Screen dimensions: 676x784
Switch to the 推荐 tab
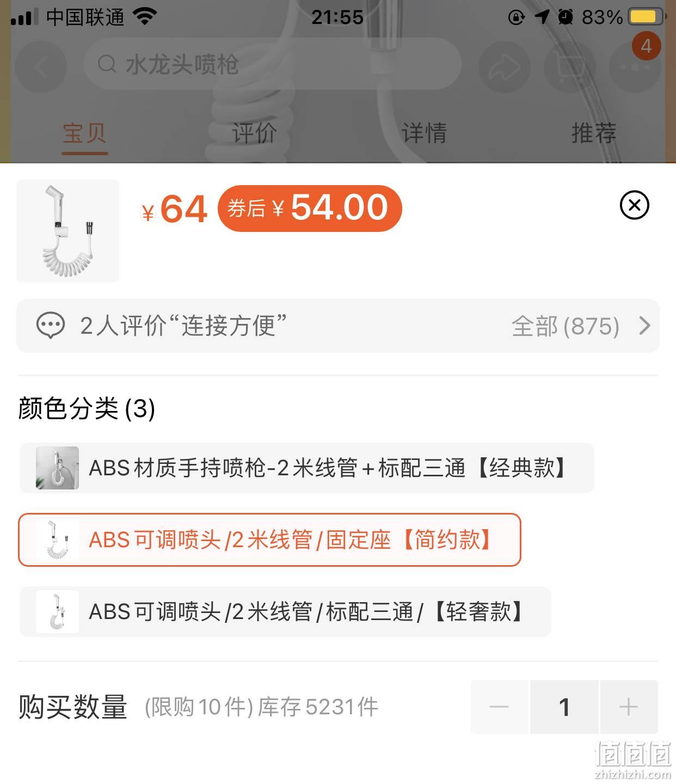click(594, 133)
